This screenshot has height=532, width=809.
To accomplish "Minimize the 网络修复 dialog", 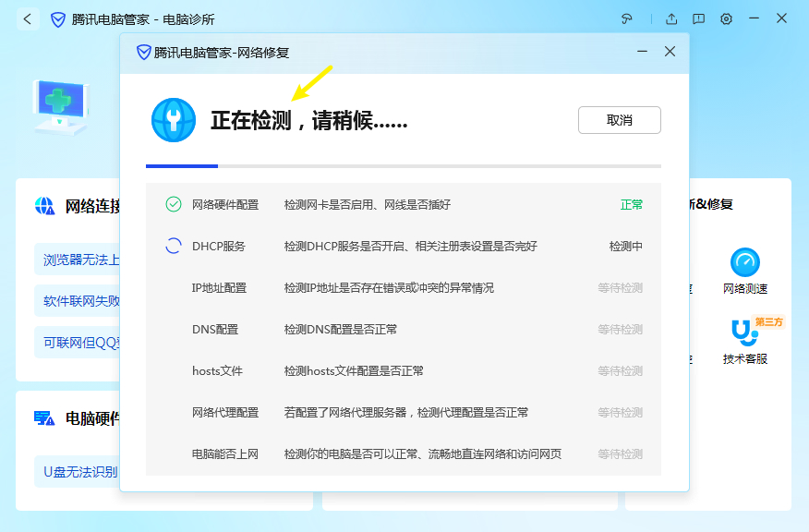I will [x=643, y=52].
